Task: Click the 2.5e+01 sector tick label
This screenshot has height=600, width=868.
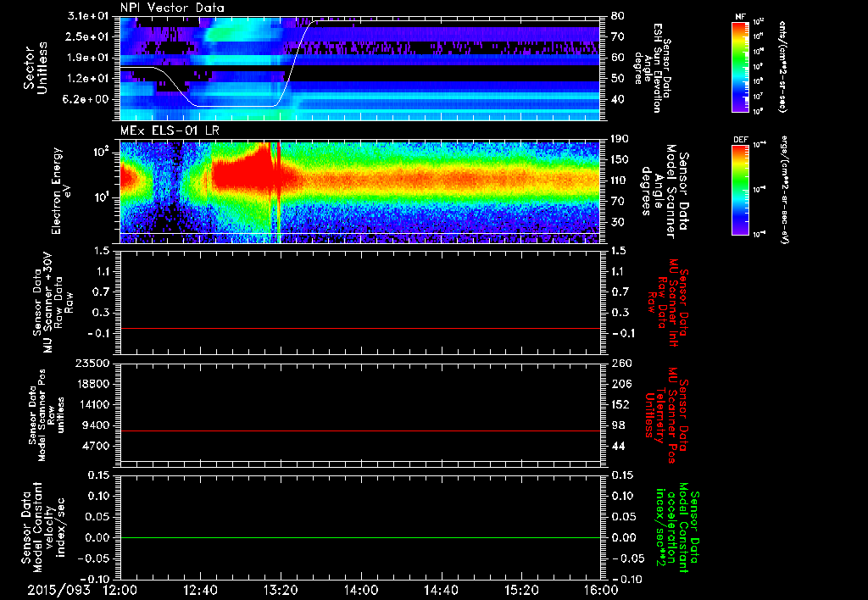Action: (x=88, y=36)
